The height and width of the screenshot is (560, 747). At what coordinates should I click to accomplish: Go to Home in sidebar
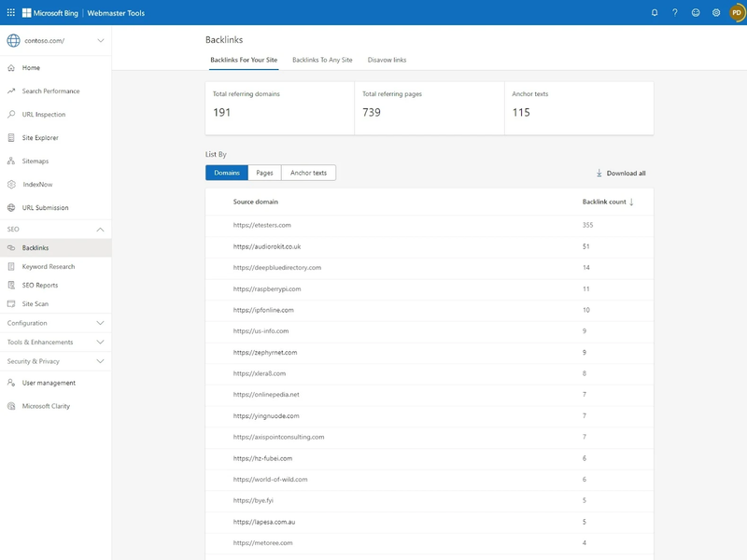click(31, 68)
